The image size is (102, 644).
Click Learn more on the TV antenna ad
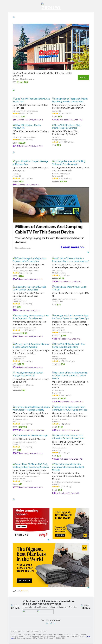pyautogui.click(x=73, y=247)
